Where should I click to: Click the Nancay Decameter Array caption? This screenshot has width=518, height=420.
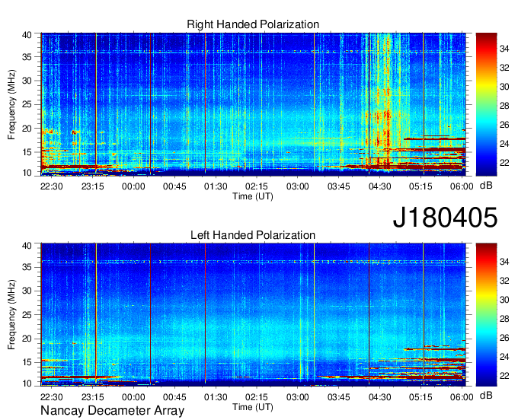coord(112,411)
